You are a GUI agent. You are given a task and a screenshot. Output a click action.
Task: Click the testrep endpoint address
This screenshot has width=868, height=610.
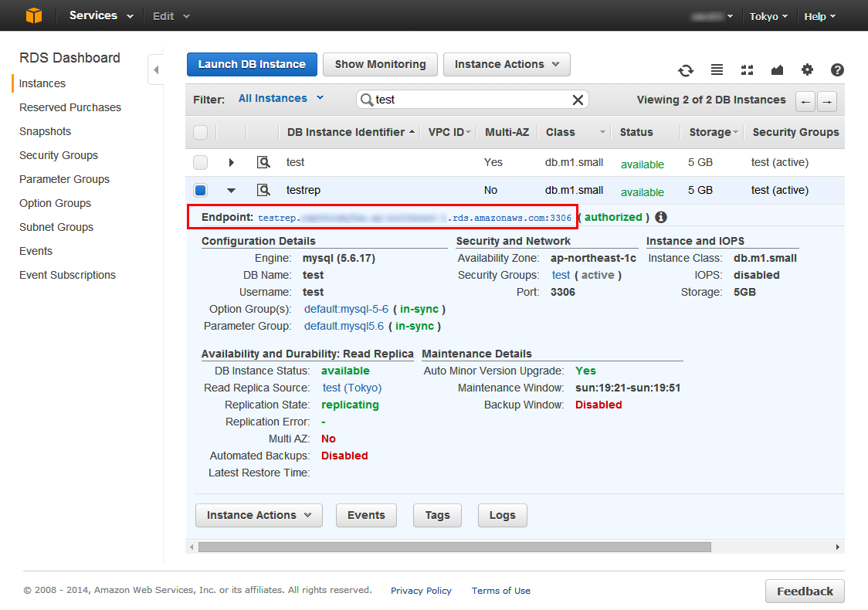(415, 218)
